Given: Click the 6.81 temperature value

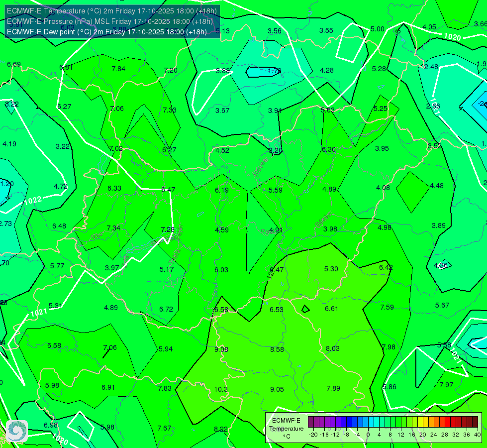Looking at the screenshot, I should point(66,67).
